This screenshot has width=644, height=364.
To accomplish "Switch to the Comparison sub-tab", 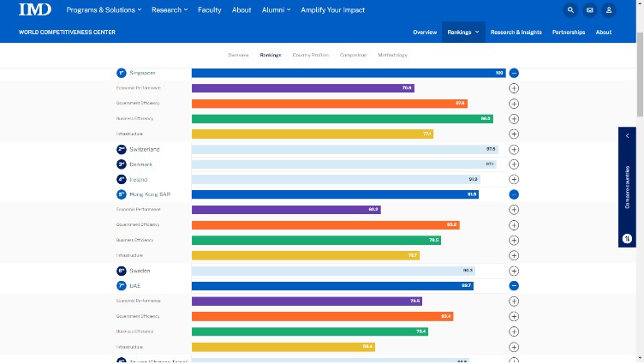I will point(353,55).
